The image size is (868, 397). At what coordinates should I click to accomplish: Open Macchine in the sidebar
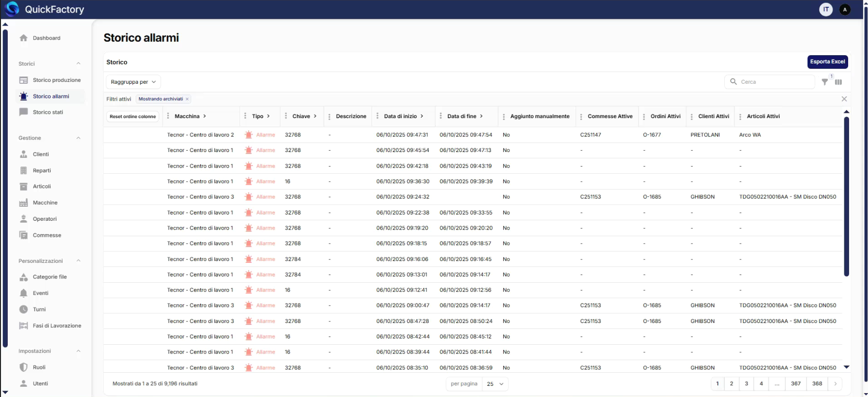point(45,203)
